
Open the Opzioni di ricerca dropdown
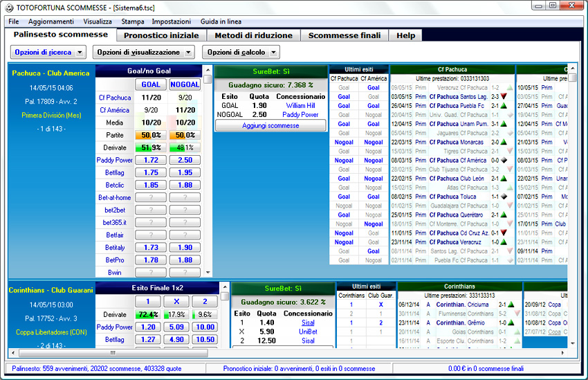pyautogui.click(x=48, y=52)
